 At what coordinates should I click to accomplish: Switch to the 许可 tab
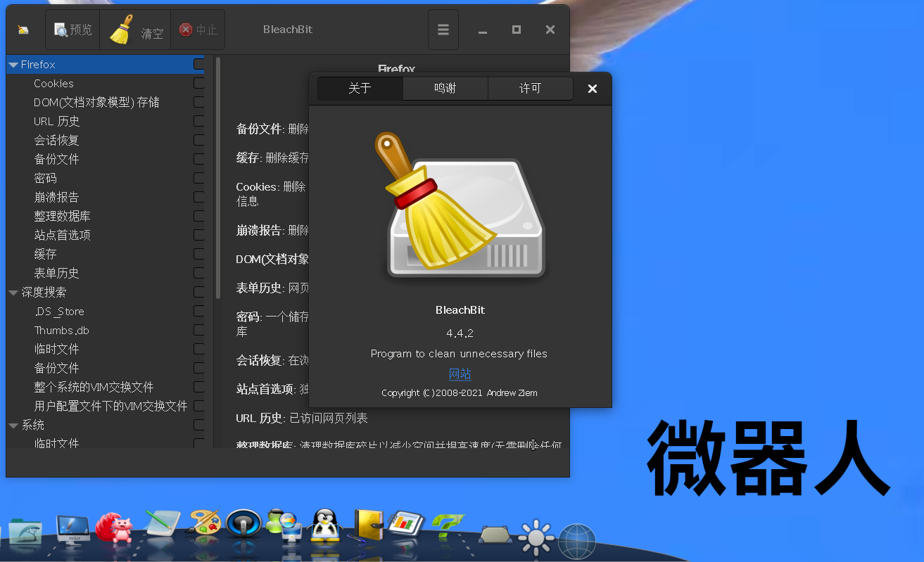click(x=530, y=89)
